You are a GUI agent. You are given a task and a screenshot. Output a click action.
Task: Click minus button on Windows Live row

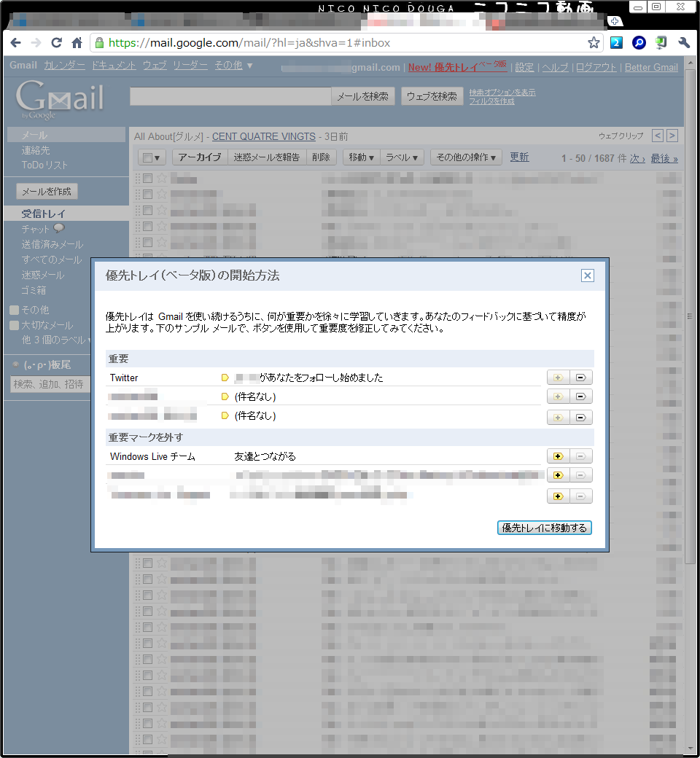pyautogui.click(x=581, y=456)
